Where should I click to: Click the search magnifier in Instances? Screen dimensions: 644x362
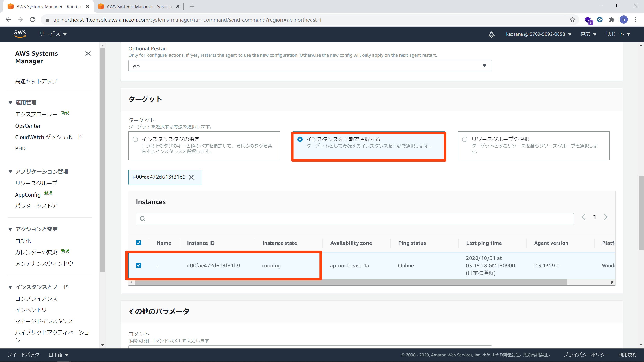click(143, 219)
